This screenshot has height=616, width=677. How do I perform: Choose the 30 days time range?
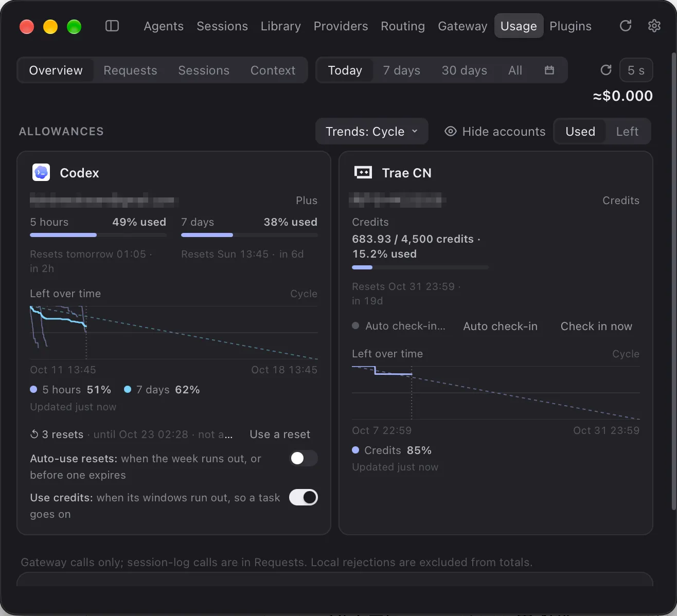click(x=464, y=70)
